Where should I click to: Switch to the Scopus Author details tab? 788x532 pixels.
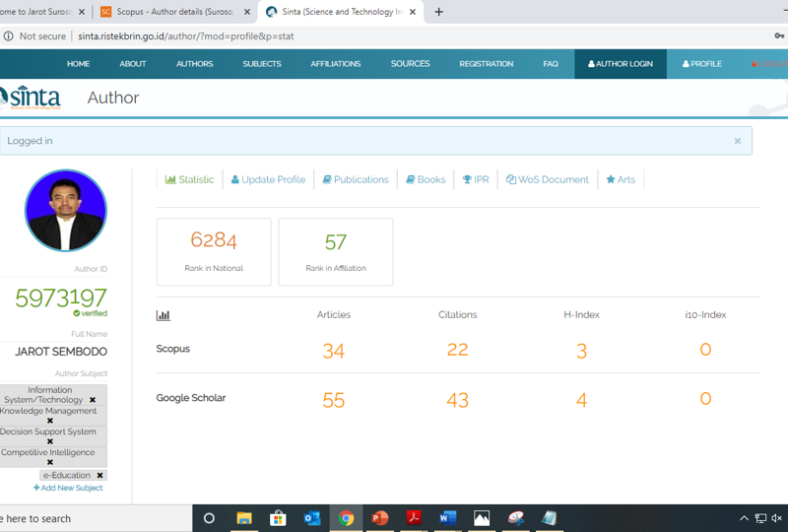[x=174, y=12]
